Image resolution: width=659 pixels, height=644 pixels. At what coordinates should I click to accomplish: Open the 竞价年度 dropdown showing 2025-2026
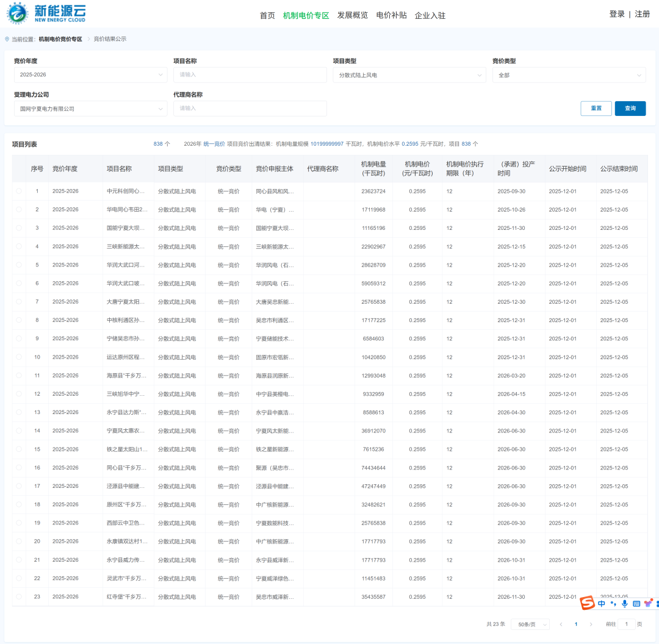90,75
